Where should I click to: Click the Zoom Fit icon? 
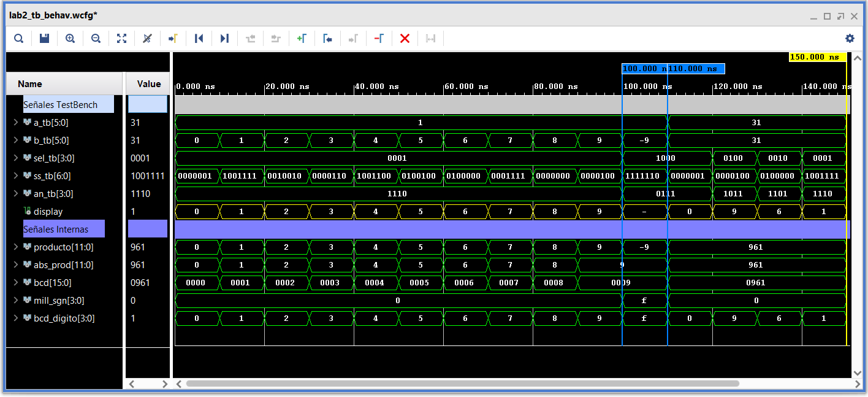[122, 39]
